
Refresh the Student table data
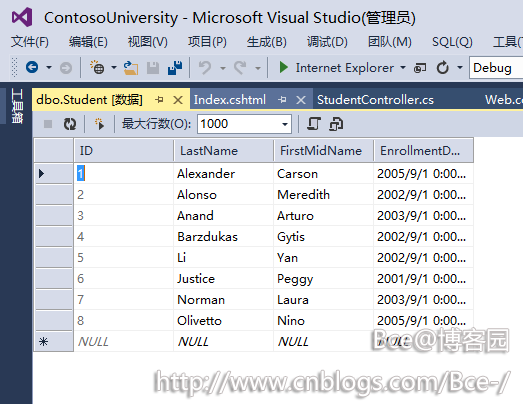(x=70, y=124)
